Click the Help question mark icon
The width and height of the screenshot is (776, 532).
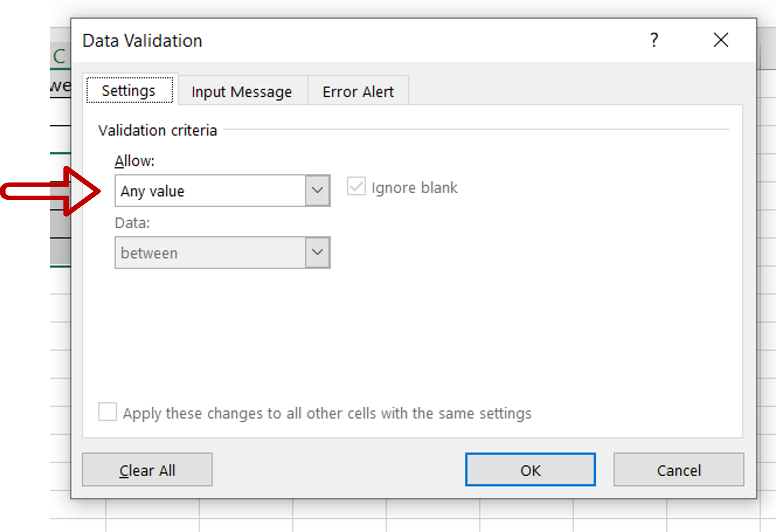pyautogui.click(x=654, y=40)
